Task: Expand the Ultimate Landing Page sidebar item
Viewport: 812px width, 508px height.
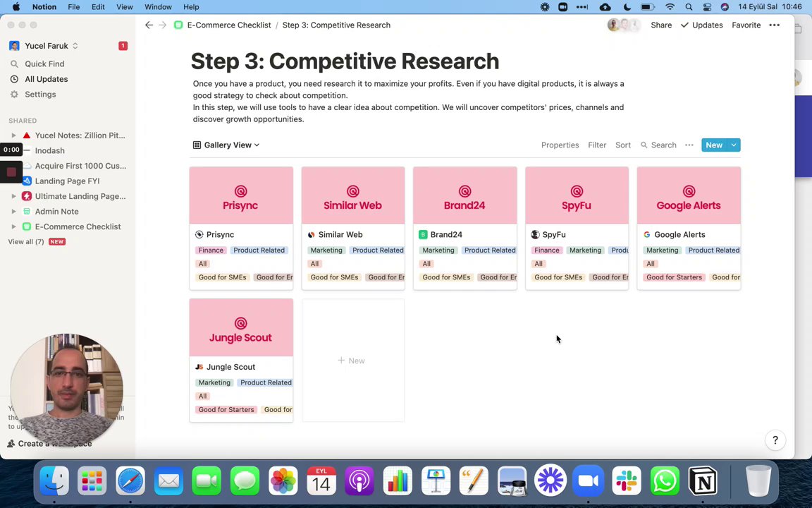Action: [14, 196]
